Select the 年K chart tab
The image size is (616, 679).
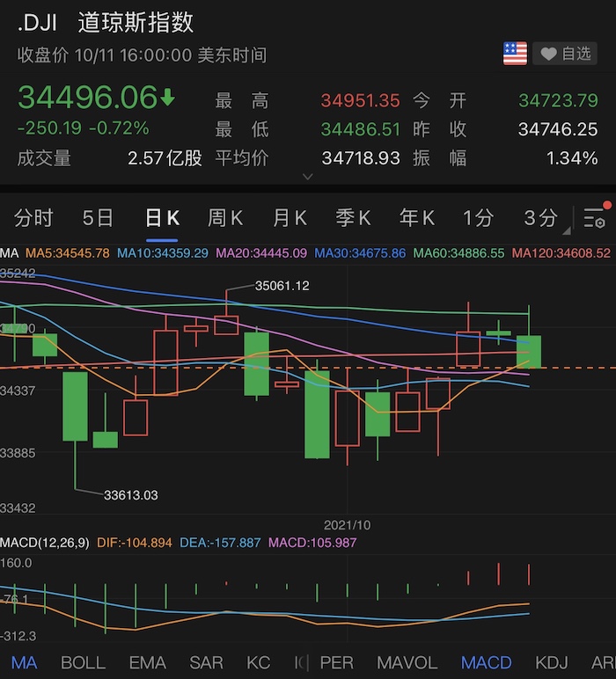click(417, 217)
